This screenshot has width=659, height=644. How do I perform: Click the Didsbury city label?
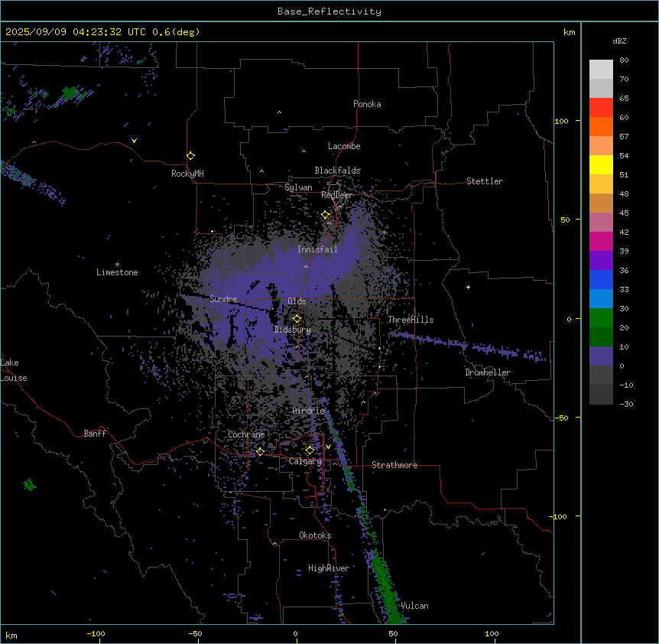(293, 330)
